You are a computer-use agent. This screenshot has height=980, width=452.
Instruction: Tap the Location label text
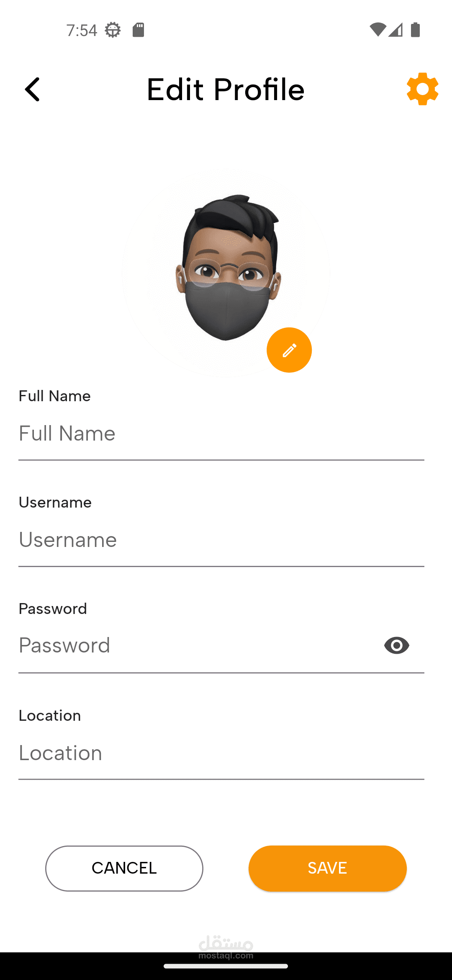(x=50, y=715)
